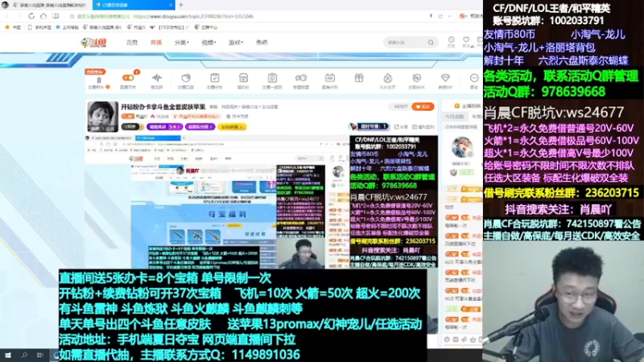Expand the 游戏 games dropdown
The width and height of the screenshot is (644, 362).
[236, 43]
